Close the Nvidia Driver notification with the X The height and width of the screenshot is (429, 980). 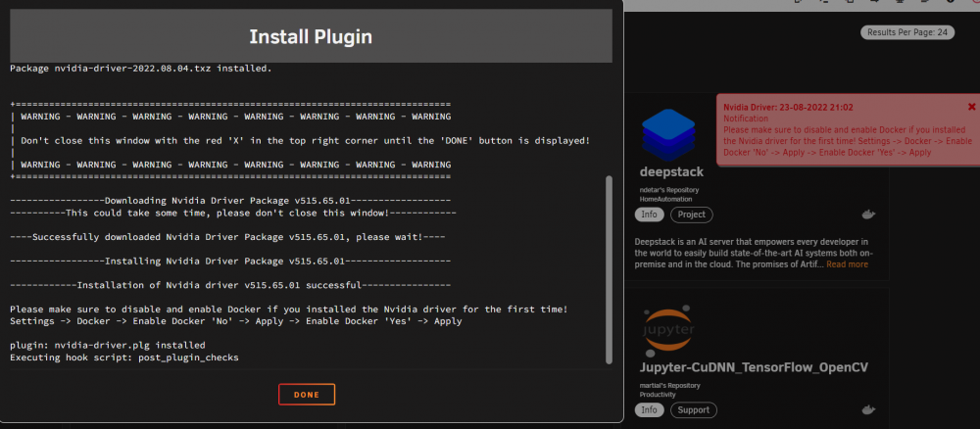(x=971, y=107)
